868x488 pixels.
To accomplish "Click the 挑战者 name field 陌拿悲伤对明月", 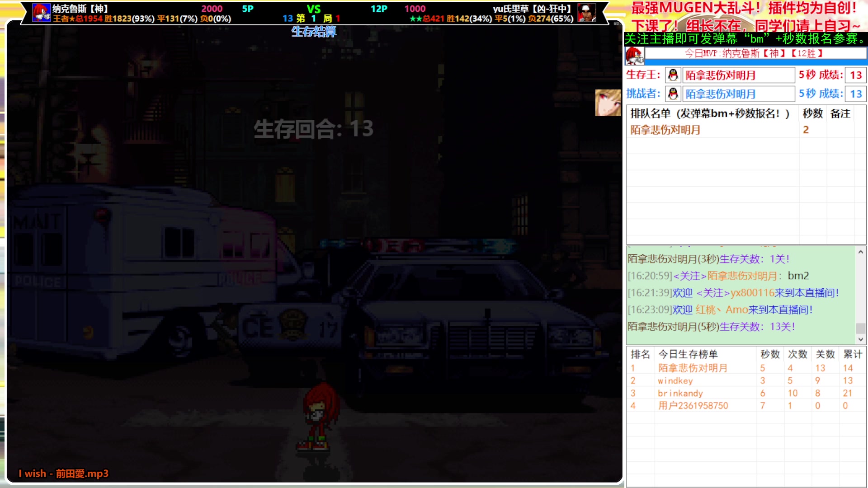I will (x=739, y=94).
